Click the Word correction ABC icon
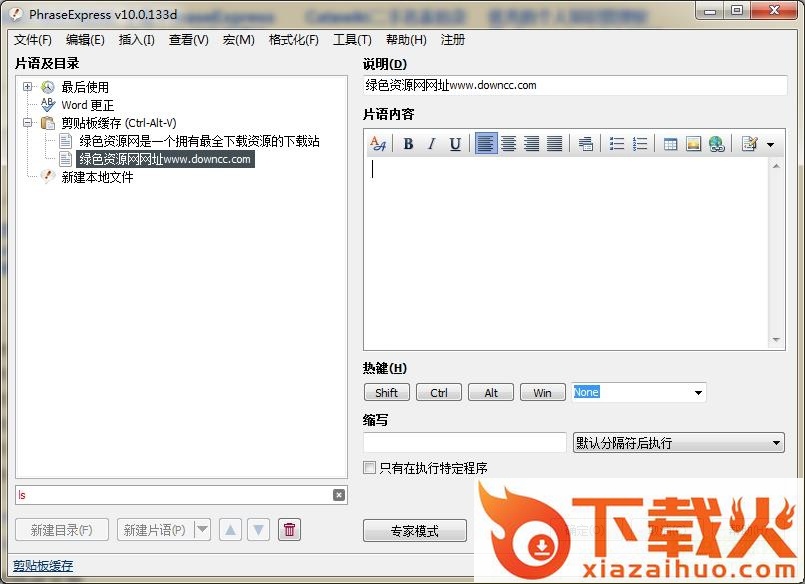805x584 pixels. coord(48,105)
